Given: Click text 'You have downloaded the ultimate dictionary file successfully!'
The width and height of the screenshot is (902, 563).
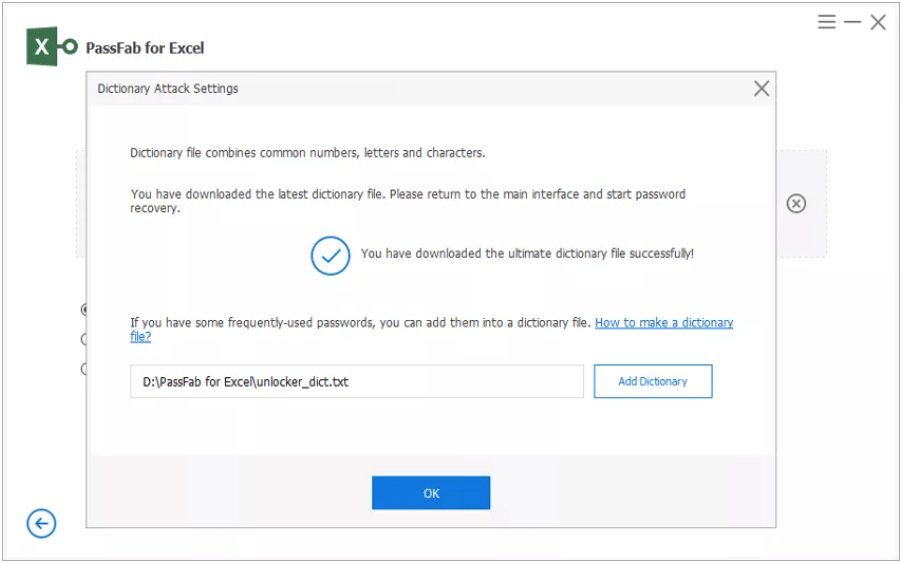Looking at the screenshot, I should pos(527,254).
